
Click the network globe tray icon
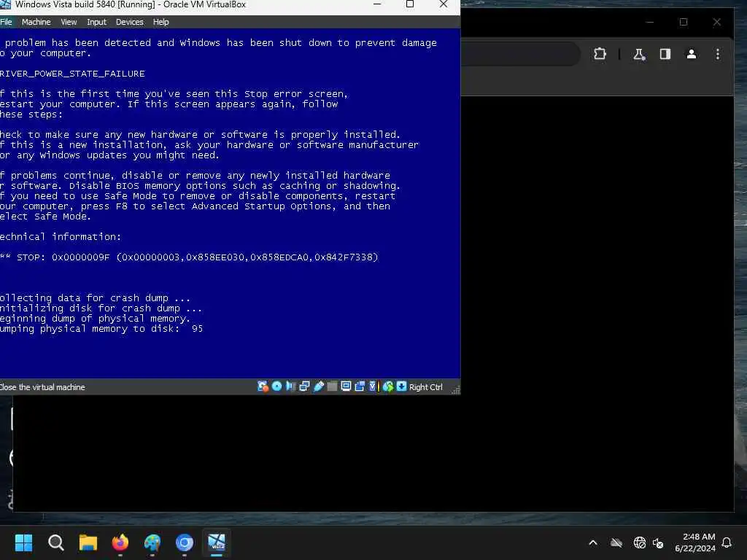[639, 542]
